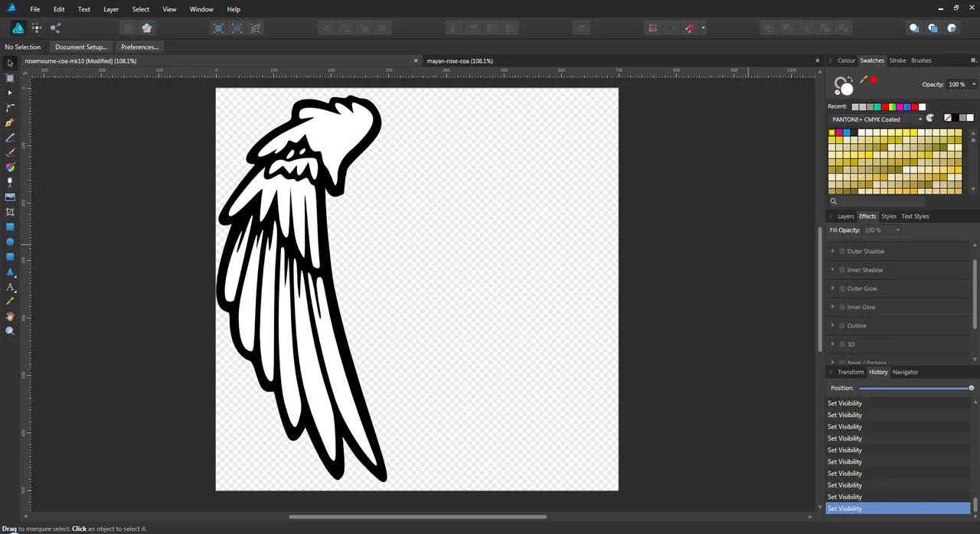Enable the Inner Glow effect checkbox
Viewport: 980px width, 534px height.
(x=842, y=307)
